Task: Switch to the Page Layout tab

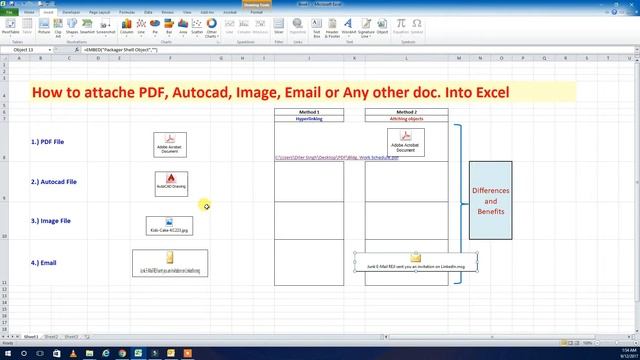Action: [99, 12]
